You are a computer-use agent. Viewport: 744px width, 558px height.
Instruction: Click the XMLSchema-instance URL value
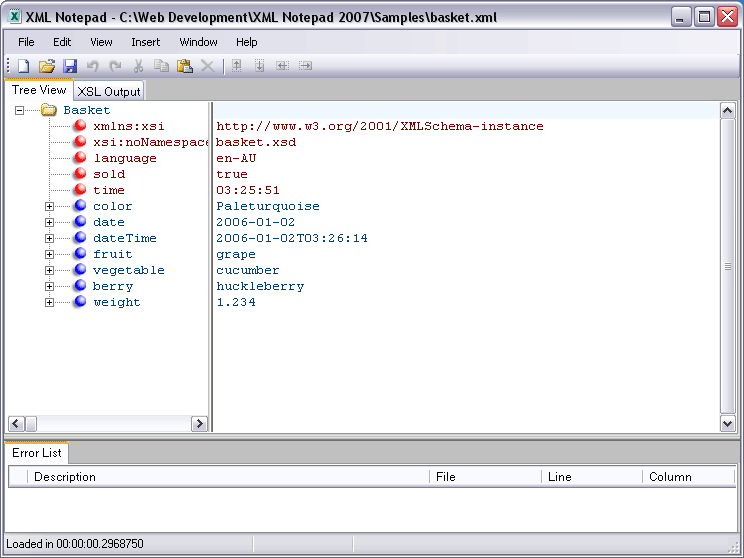point(380,126)
